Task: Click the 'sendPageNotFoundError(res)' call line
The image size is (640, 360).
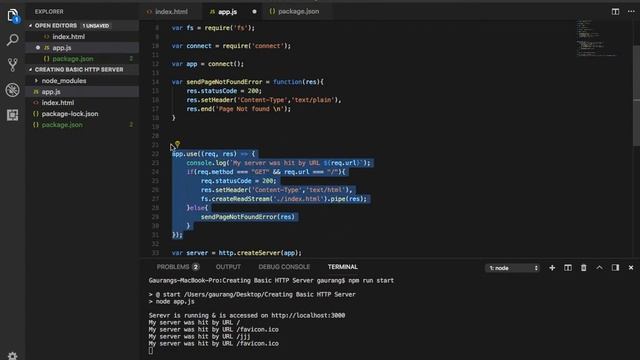Action: (x=247, y=217)
